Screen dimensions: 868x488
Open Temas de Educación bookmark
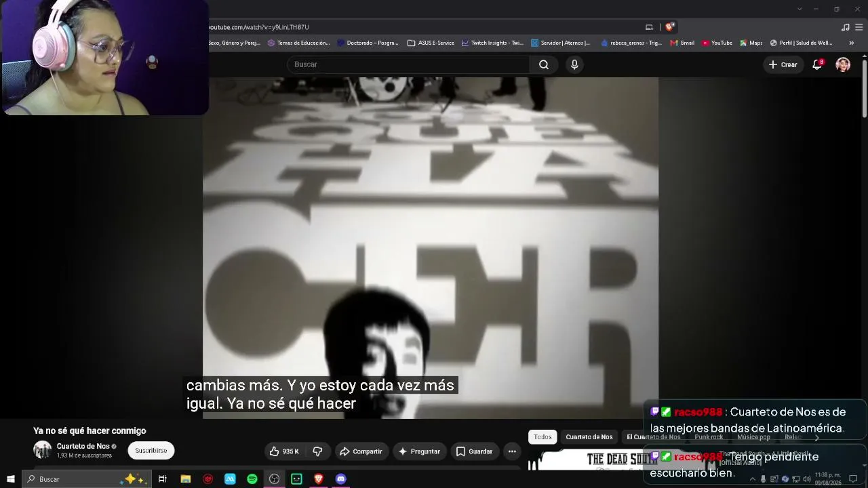(x=298, y=43)
